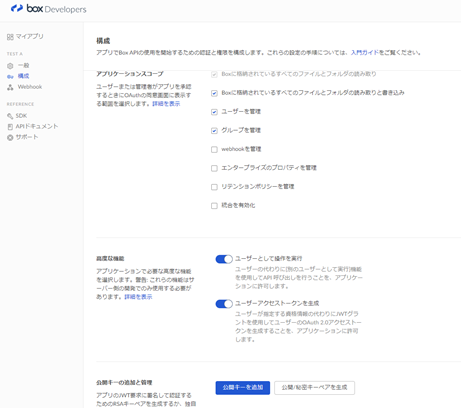
Task: Check the エンタープライズのプロパティを管理 checkbox
Action: [214, 168]
